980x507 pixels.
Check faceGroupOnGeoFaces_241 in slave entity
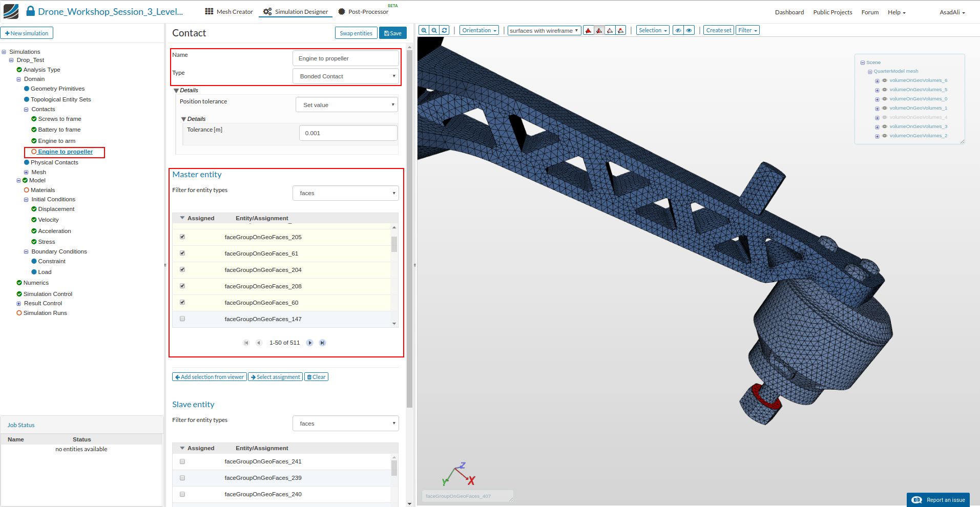(x=182, y=461)
